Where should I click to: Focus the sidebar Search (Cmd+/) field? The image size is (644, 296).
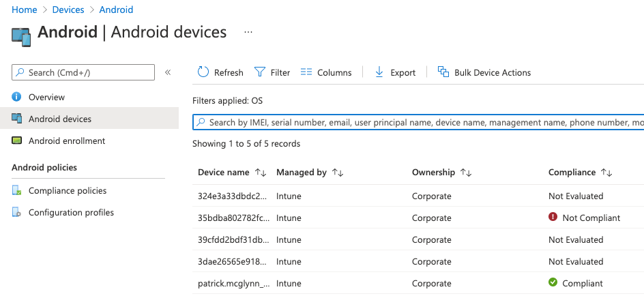pyautogui.click(x=83, y=72)
